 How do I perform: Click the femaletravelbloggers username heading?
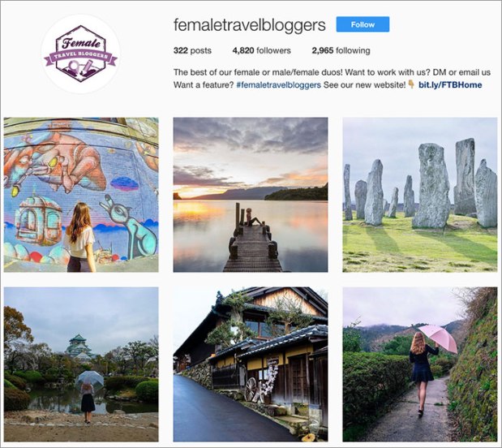tap(250, 25)
